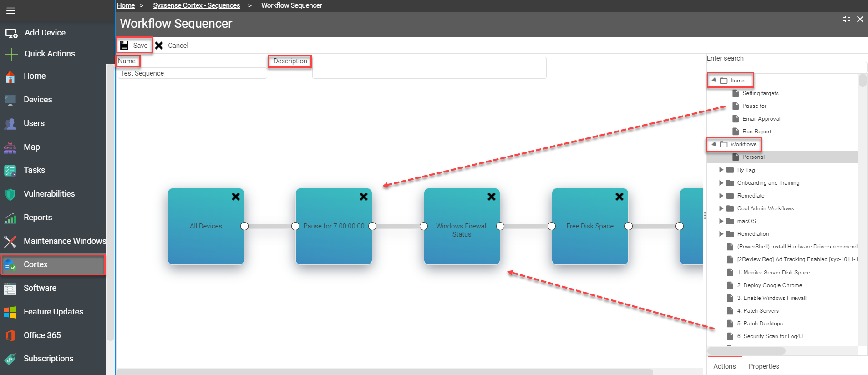
Task: Expand Onboarding and Training folder
Action: (x=721, y=183)
